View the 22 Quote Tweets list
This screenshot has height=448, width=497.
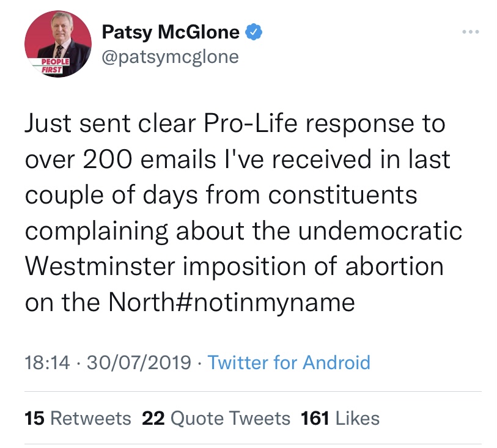coord(216,418)
